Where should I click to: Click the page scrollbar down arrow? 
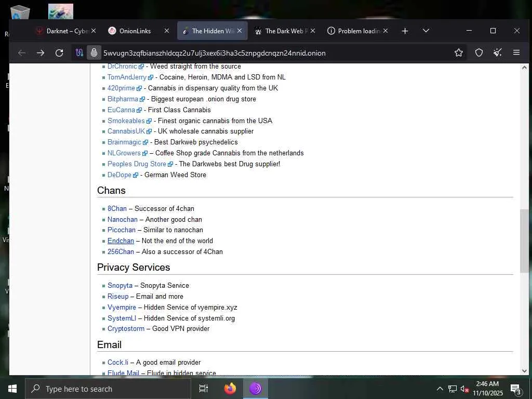524,371
